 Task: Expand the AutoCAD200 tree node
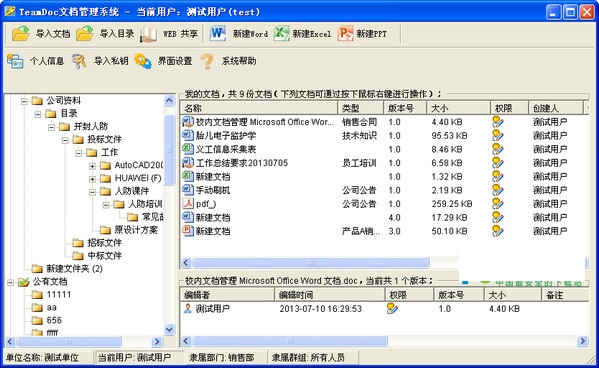(x=92, y=166)
